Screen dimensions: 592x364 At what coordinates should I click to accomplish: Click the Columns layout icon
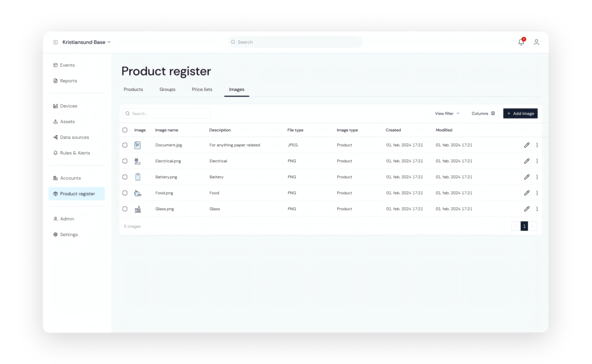[493, 113]
